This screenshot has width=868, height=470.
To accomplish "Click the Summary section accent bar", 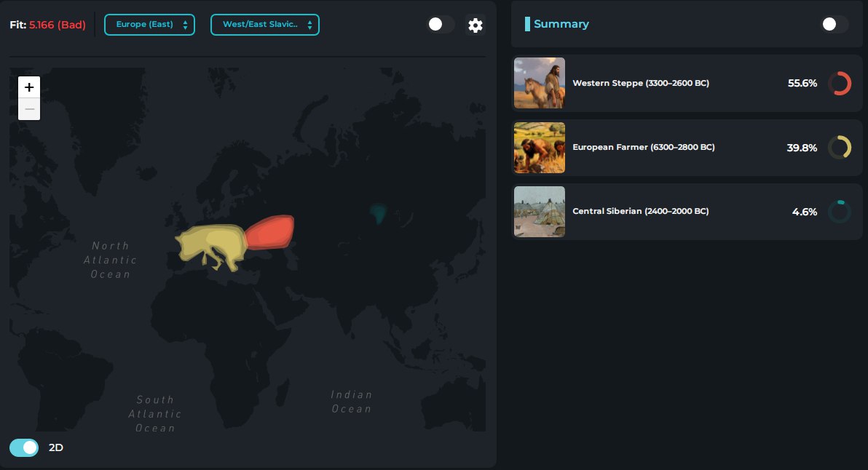I will (x=527, y=24).
